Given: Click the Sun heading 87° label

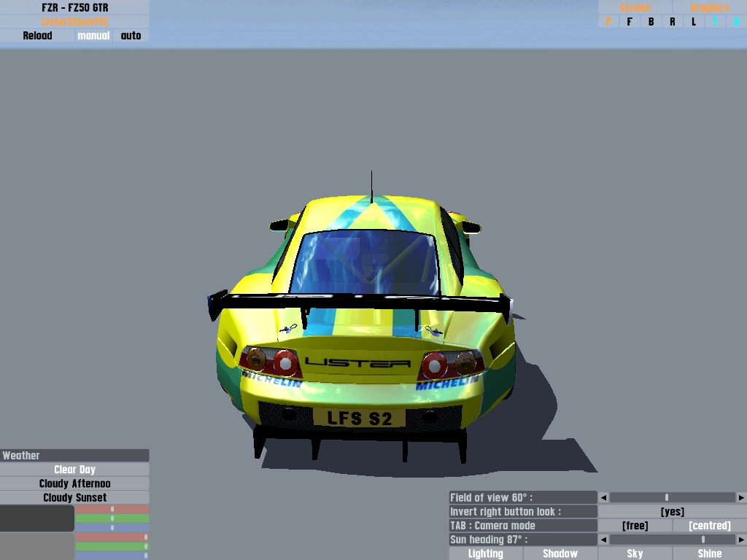Looking at the screenshot, I should tap(523, 540).
